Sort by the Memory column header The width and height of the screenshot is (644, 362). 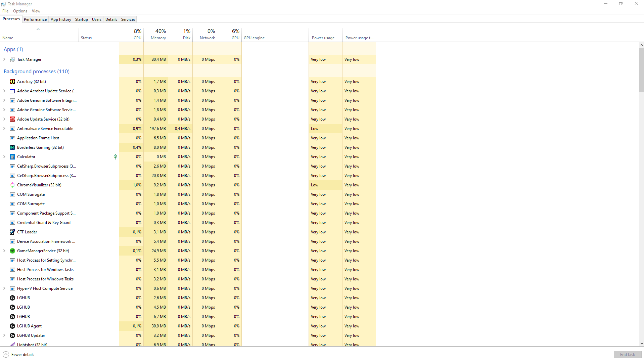[x=156, y=34]
